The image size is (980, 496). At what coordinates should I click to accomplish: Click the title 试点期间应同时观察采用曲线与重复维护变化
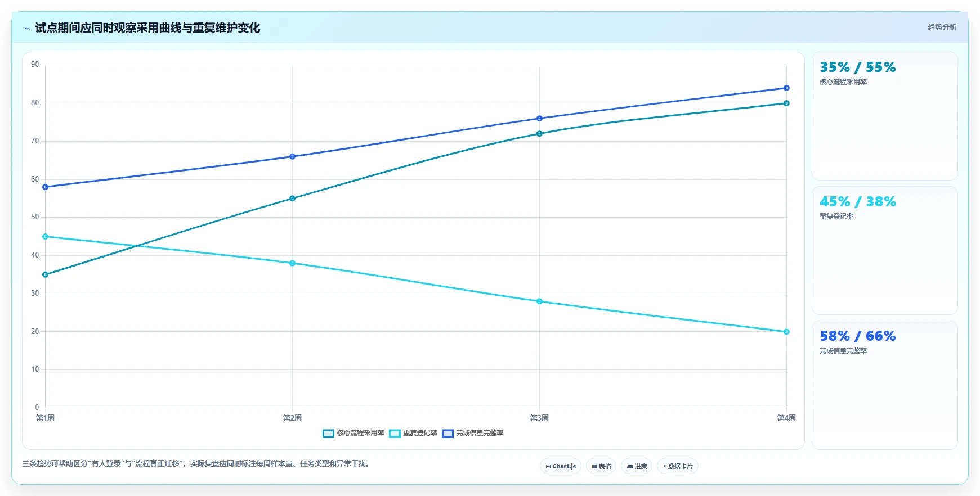147,28
